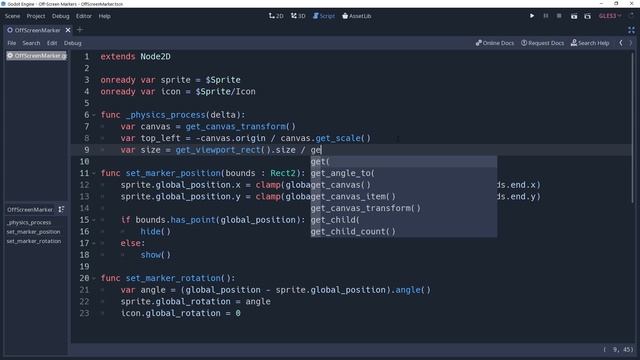Go to next edited document arrow
Image resolution: width=640 pixels, height=360 pixels.
point(631,43)
